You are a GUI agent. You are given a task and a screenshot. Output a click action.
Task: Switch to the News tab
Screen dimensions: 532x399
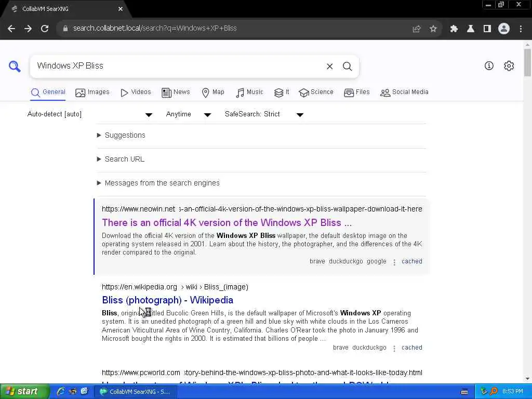coord(176,92)
